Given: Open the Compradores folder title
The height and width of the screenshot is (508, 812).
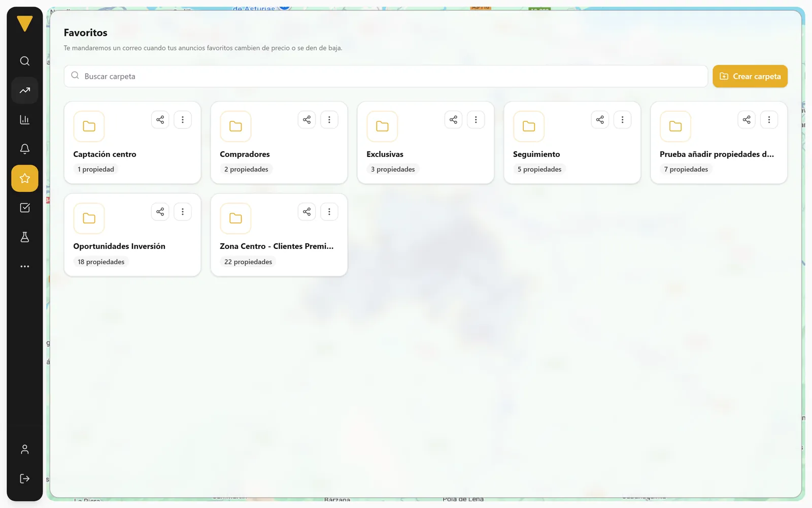Looking at the screenshot, I should pos(245,154).
